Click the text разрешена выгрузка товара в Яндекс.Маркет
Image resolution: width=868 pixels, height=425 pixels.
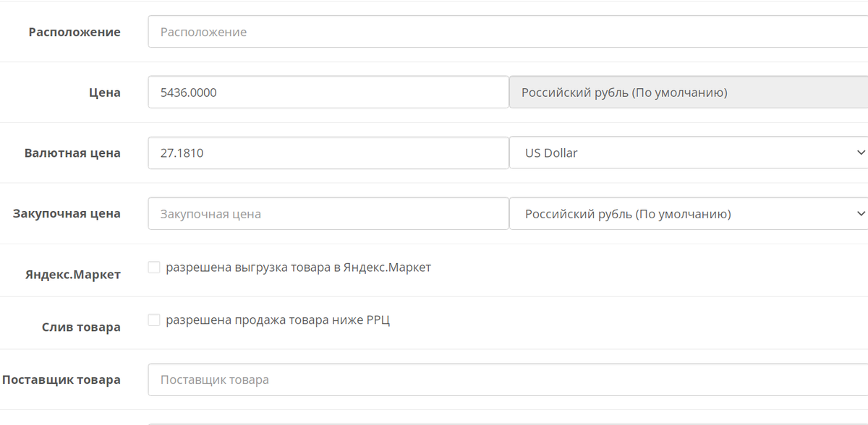[x=299, y=267]
